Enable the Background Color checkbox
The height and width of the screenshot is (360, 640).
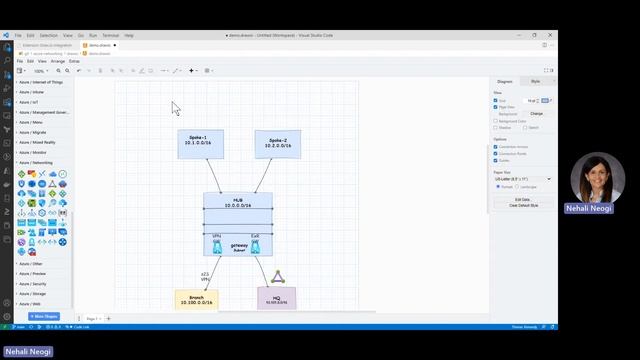[x=496, y=121]
